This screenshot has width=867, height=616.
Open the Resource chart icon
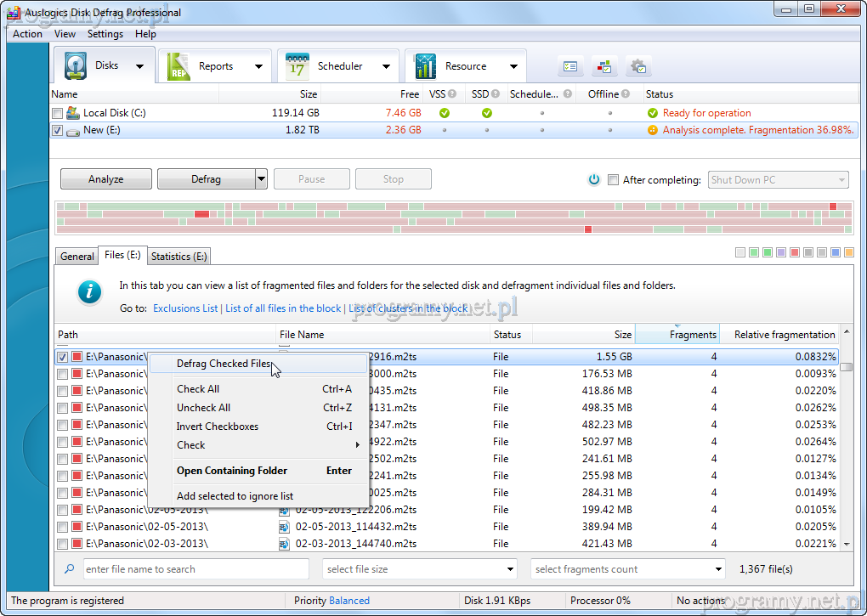click(426, 66)
